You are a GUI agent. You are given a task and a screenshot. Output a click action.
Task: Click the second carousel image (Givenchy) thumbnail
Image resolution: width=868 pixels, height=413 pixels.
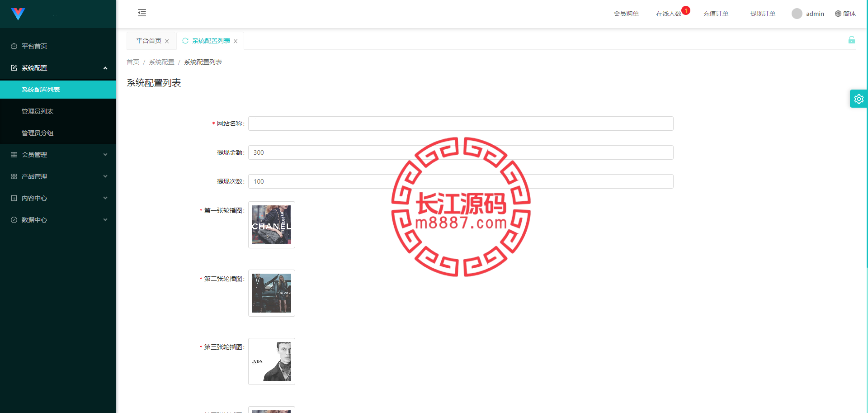click(272, 293)
